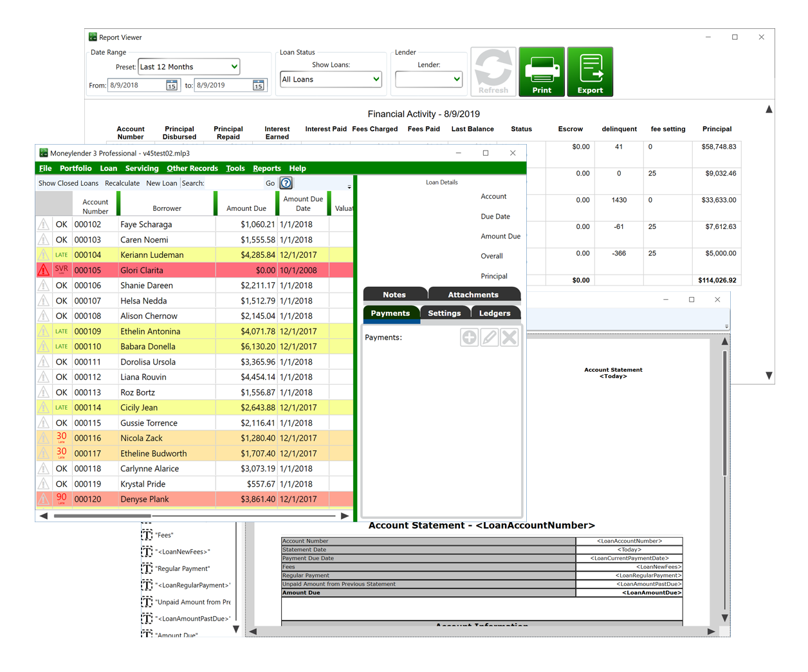Open the Reports menu
808x672 pixels.
click(x=267, y=168)
